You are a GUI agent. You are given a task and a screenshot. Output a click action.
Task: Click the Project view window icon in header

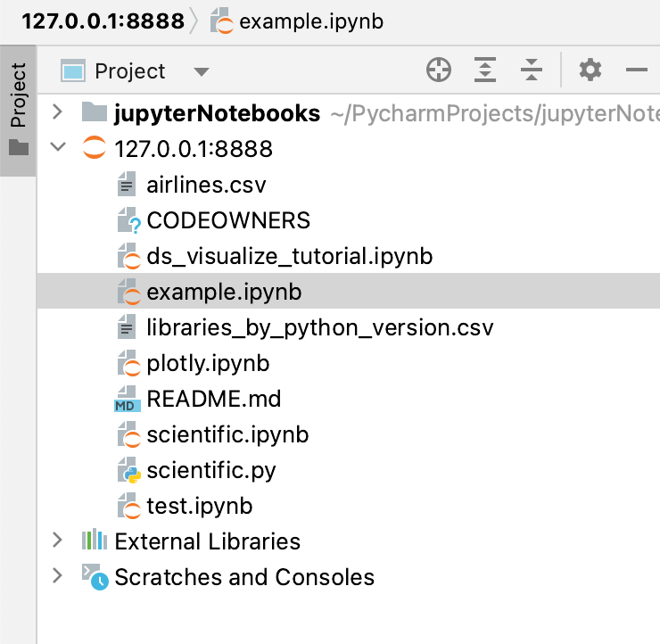pos(73,70)
